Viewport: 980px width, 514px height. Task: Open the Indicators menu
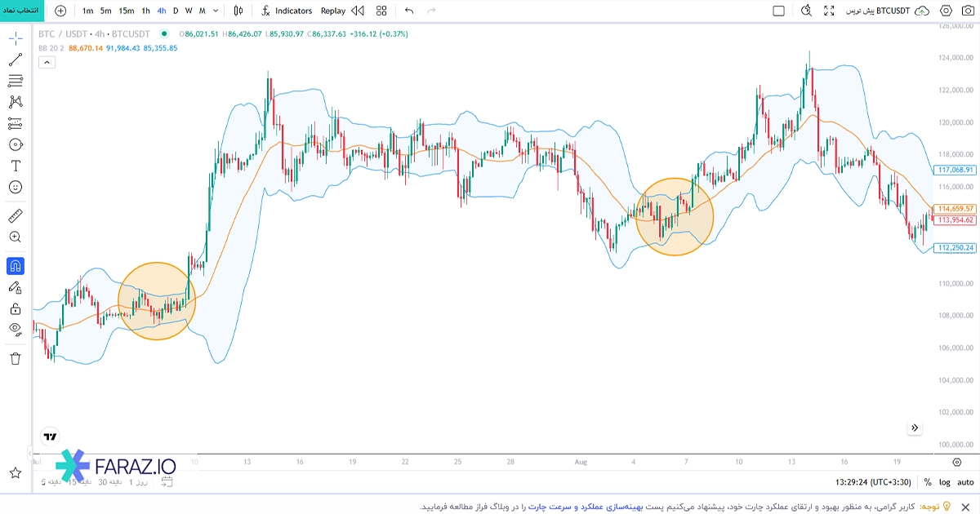pyautogui.click(x=291, y=11)
